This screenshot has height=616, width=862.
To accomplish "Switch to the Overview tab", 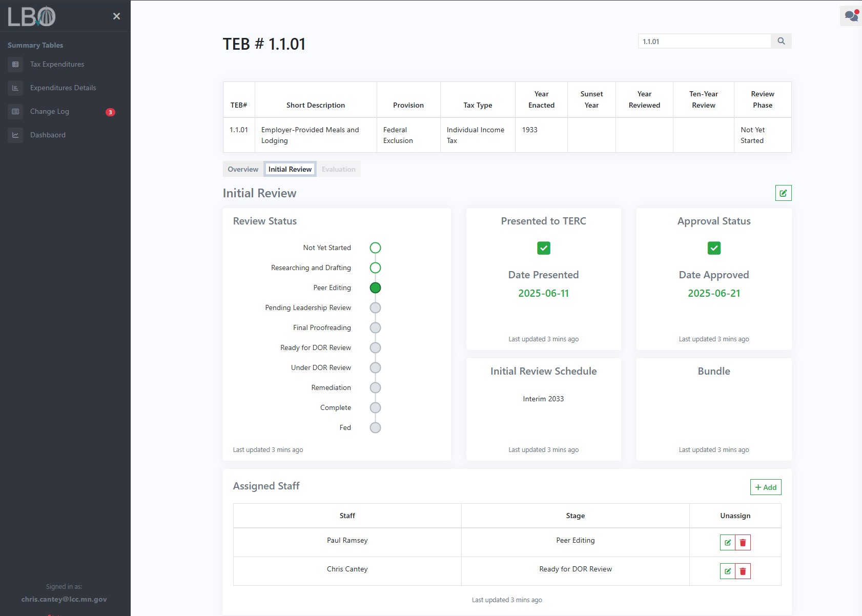I will pyautogui.click(x=243, y=169).
